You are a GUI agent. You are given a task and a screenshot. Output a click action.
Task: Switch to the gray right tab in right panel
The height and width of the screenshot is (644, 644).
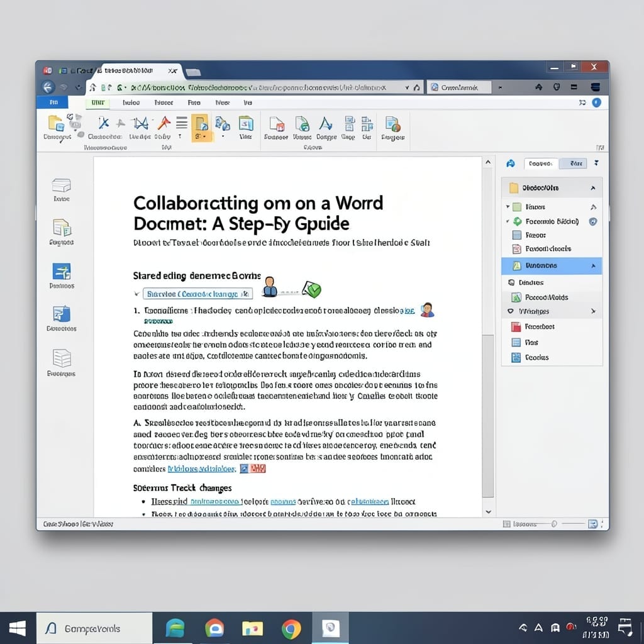point(574,164)
